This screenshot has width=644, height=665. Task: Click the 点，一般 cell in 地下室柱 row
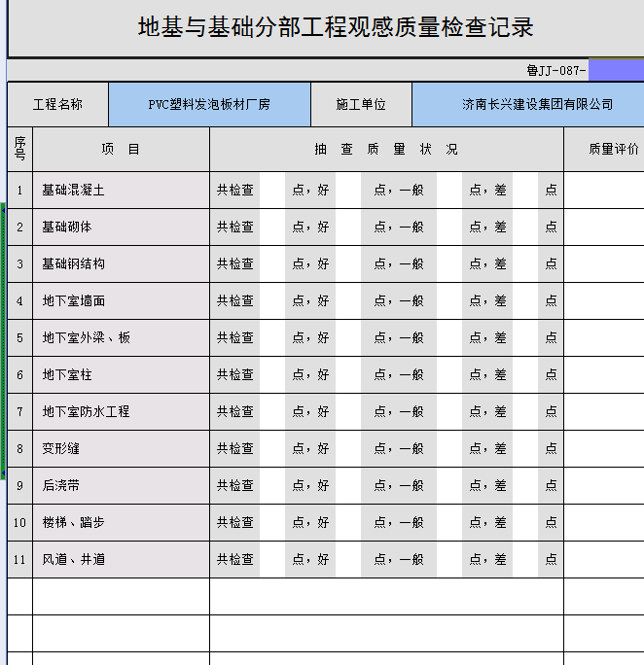point(399,375)
